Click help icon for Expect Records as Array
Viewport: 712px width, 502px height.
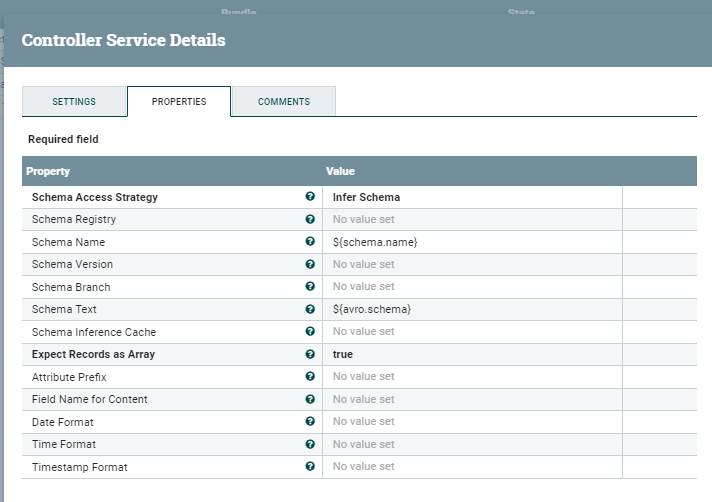coord(310,354)
